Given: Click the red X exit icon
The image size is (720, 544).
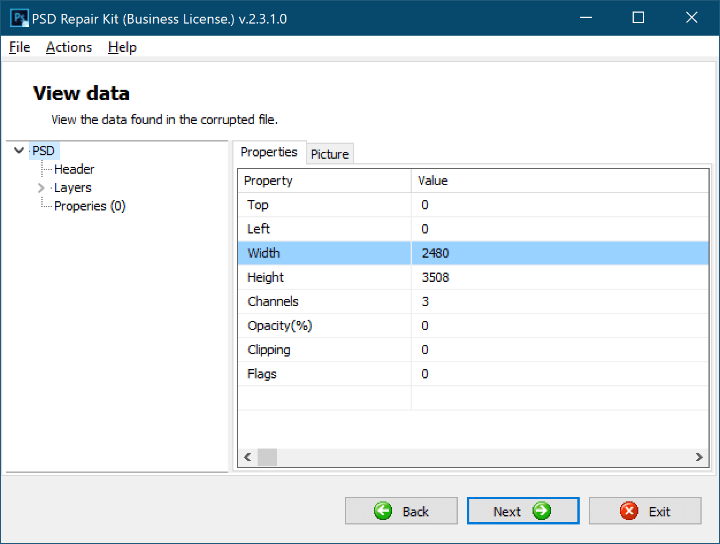Looking at the screenshot, I should (x=629, y=510).
